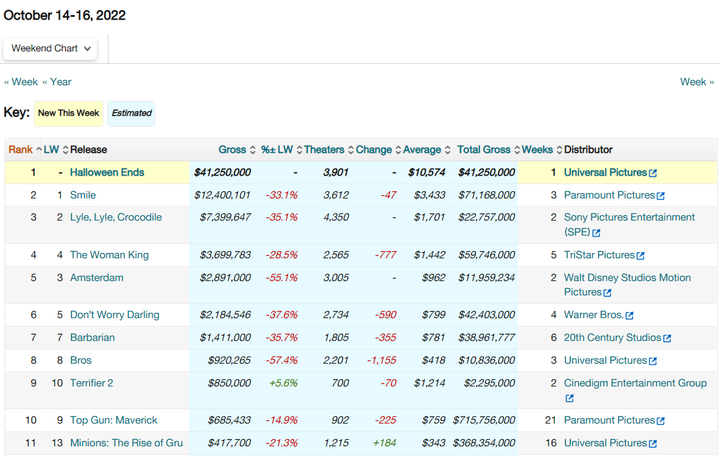This screenshot has height=456, width=720.
Task: Open the Weekend Chart dropdown
Action: (x=52, y=48)
